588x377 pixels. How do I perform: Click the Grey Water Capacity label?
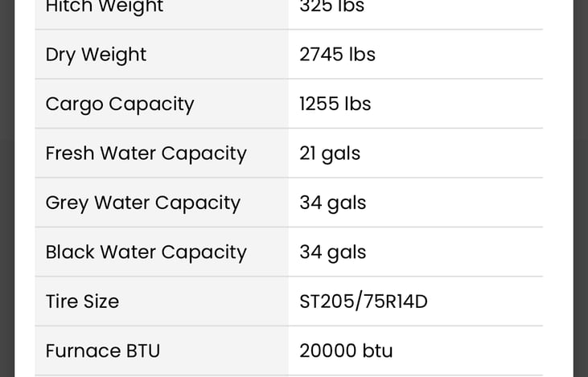click(x=143, y=203)
